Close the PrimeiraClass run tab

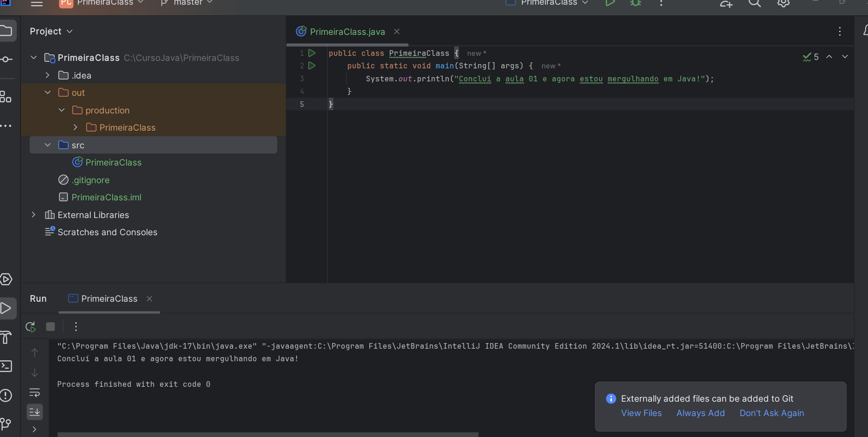(149, 298)
